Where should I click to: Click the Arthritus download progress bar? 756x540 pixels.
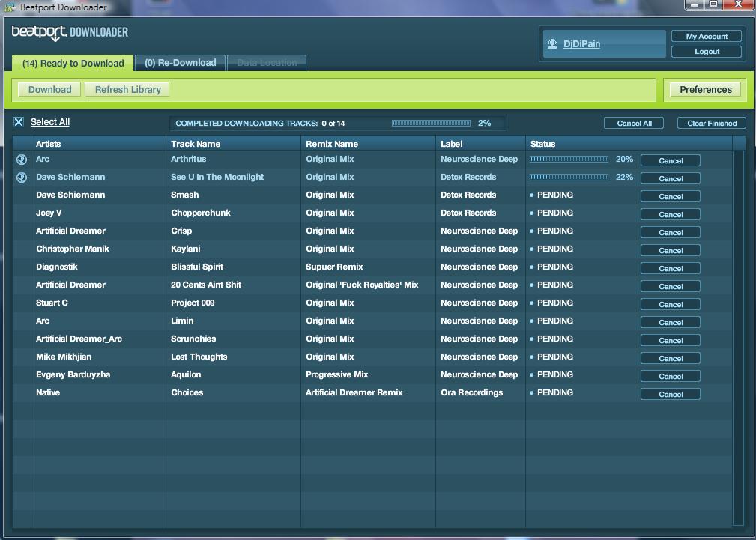569,160
